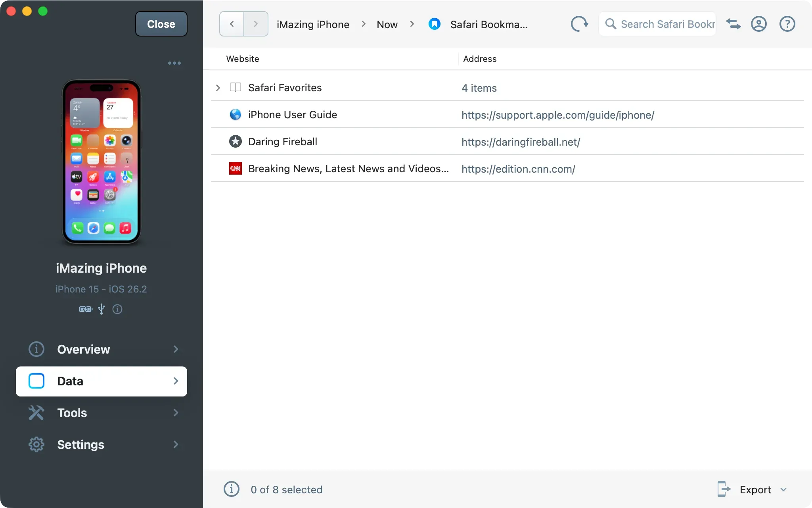812x508 pixels.
Task: Open the more options ellipsis menu
Action: 174,63
